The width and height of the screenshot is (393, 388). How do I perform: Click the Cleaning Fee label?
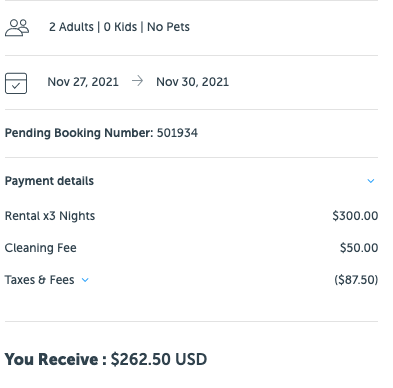point(41,248)
